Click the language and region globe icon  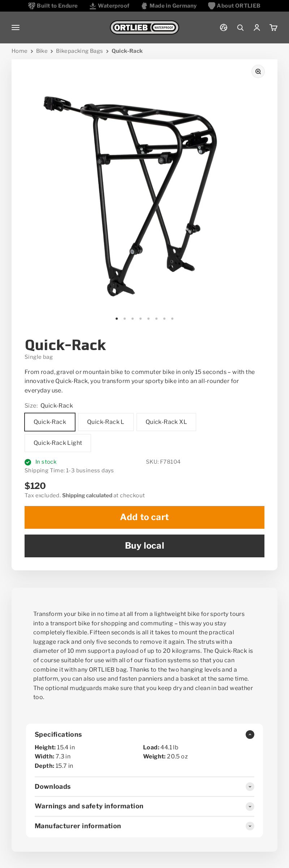coord(224,27)
